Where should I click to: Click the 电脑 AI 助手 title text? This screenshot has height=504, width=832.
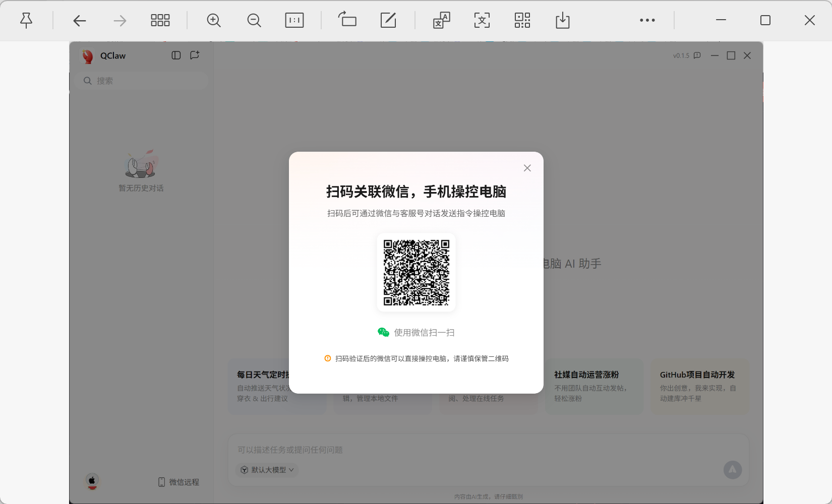(x=572, y=264)
